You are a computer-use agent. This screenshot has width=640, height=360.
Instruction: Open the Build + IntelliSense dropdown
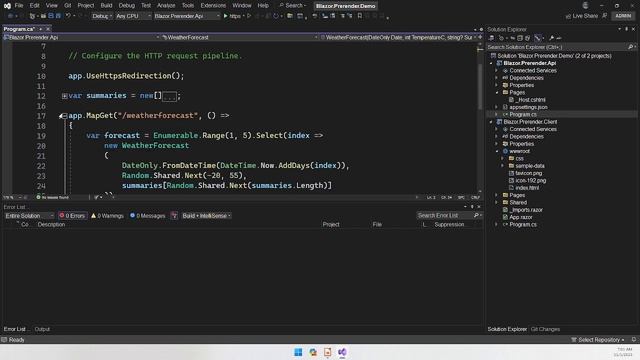pyautogui.click(x=206, y=216)
